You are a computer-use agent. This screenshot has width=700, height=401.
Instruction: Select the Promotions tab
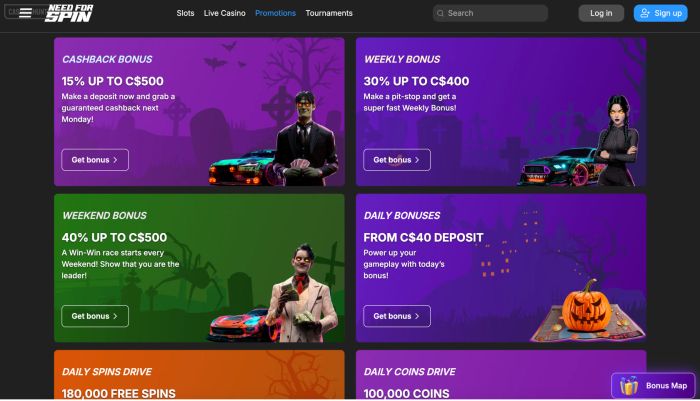click(275, 13)
